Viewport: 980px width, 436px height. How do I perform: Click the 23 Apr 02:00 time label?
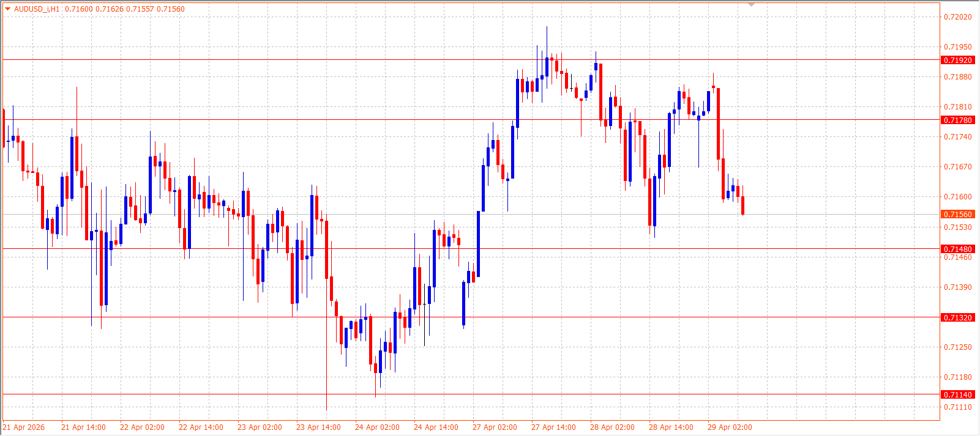(x=260, y=427)
